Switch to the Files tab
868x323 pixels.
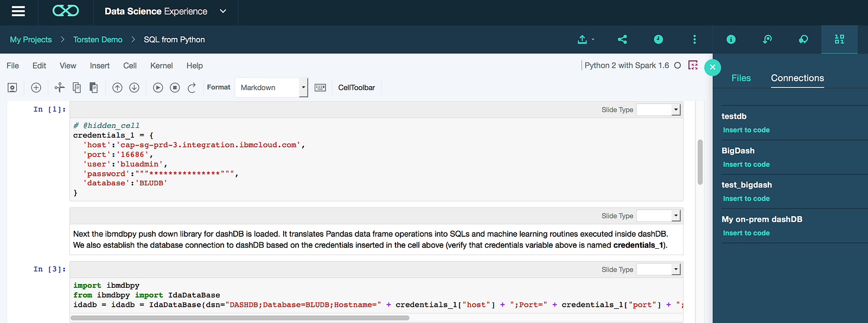(741, 78)
